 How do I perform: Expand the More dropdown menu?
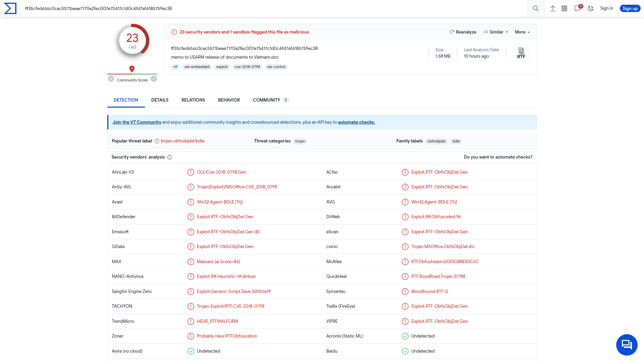(522, 32)
